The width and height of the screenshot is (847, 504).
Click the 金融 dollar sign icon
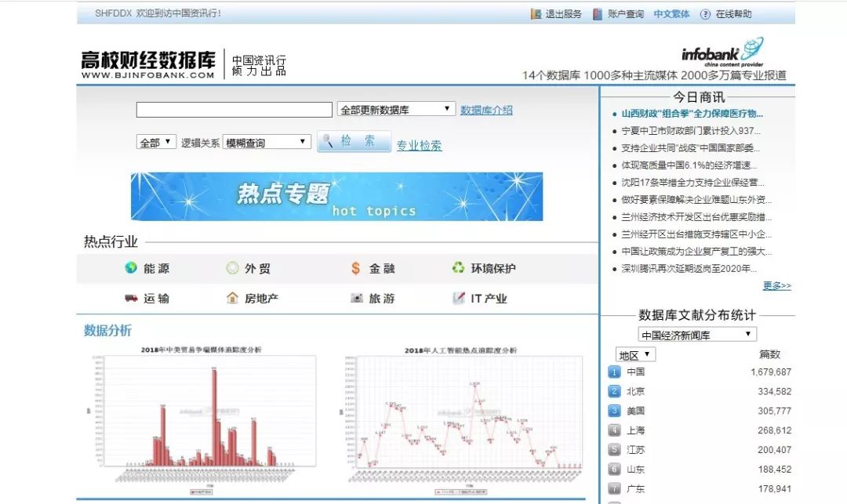(x=355, y=267)
